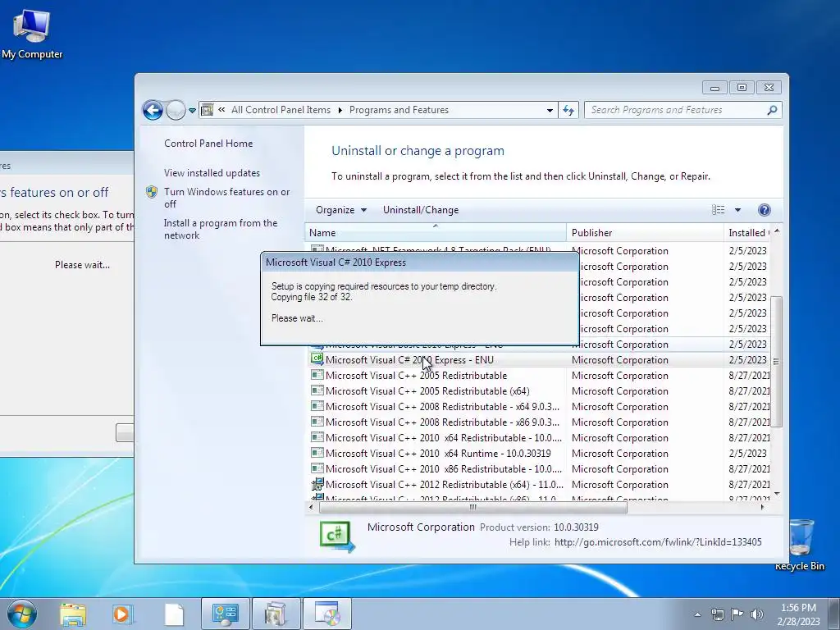Sort by the Publisher column header

[x=645, y=233]
